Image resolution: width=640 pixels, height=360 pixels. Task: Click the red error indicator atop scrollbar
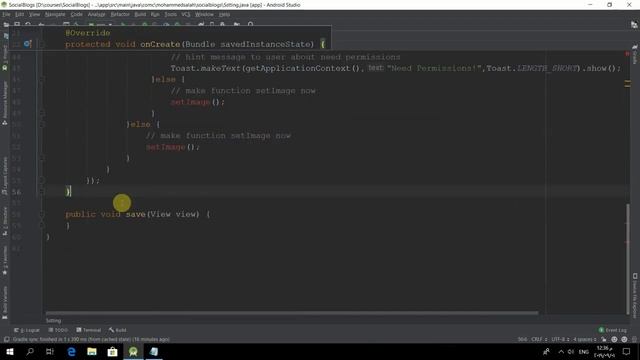coord(627,53)
